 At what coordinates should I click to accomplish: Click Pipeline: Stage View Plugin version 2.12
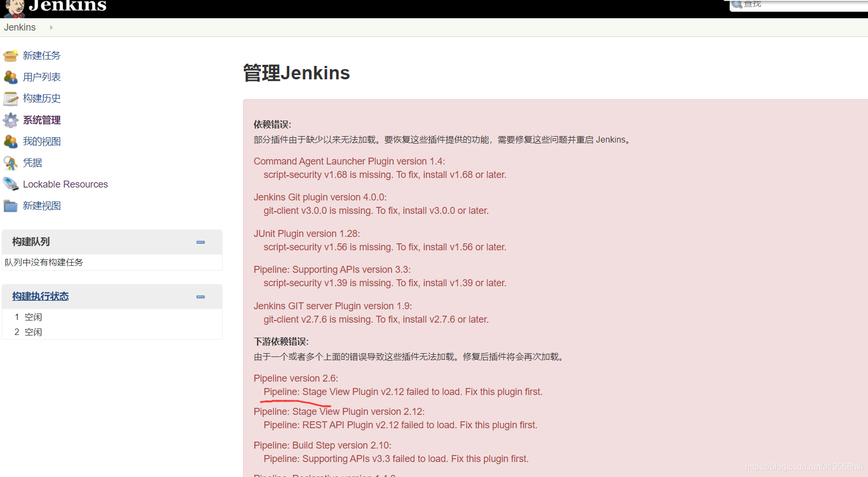[x=339, y=412]
